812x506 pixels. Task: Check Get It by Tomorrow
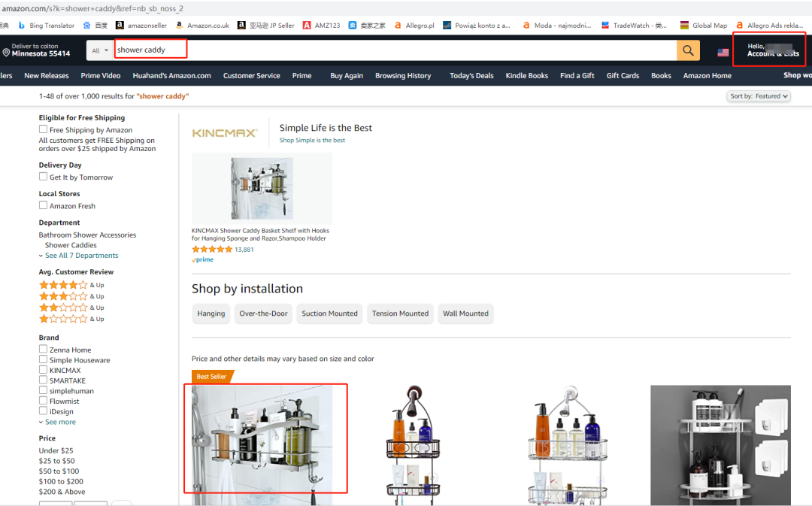pyautogui.click(x=43, y=177)
